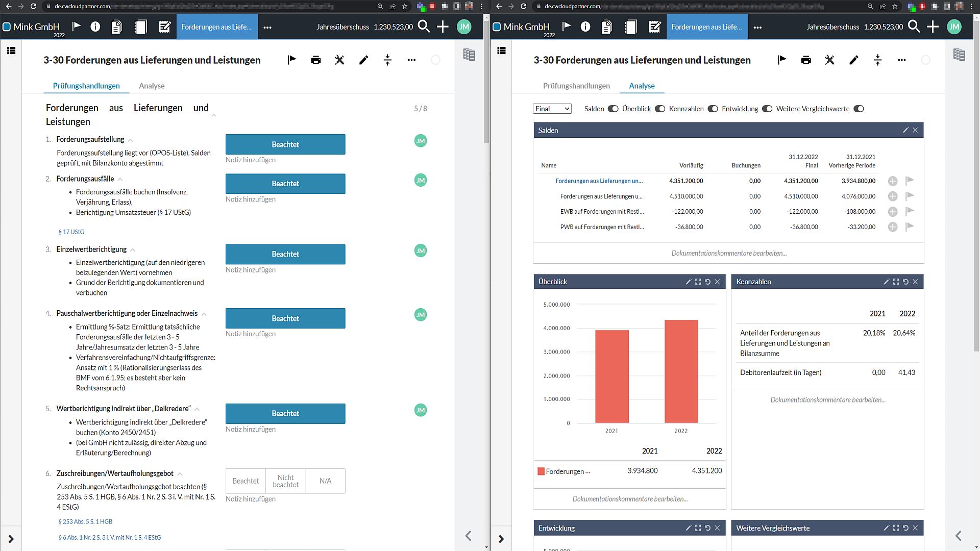Click pencil edit icon in left document toolbar
The image size is (980, 551).
pyautogui.click(x=363, y=60)
